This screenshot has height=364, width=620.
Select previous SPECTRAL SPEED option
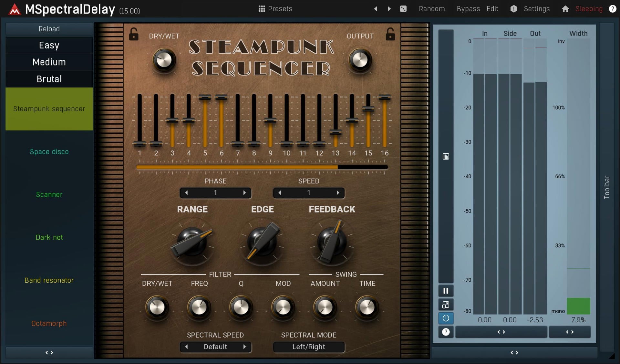point(186,347)
